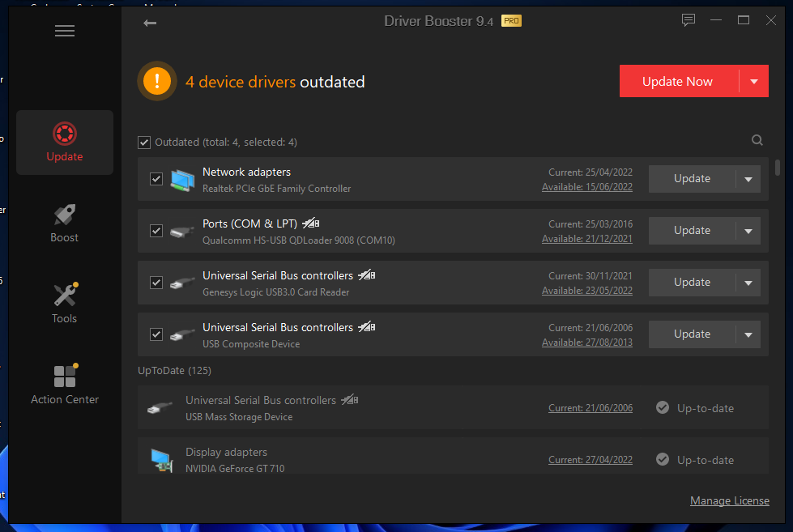Screen dimensions: 793x532
Task: Switch to the Boost tab
Action: click(x=65, y=223)
